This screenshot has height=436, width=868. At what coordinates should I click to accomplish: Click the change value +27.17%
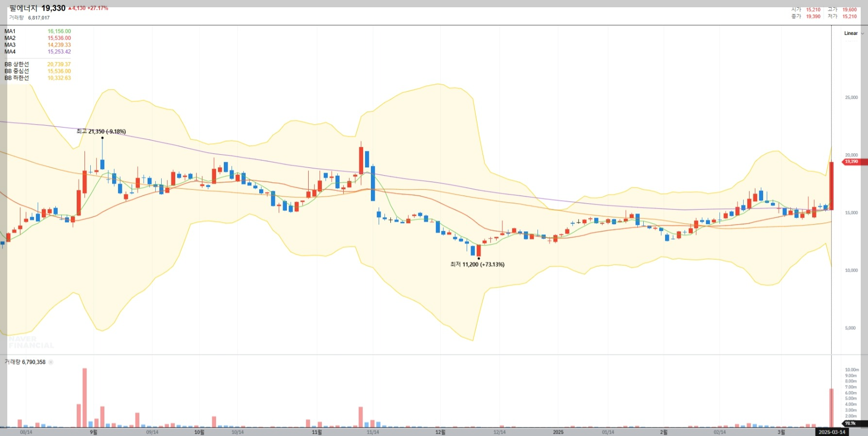[98, 8]
